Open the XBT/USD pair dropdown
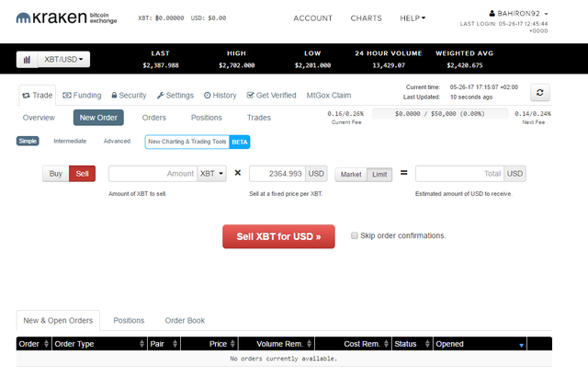This screenshot has height=377, width=588. 63,59
